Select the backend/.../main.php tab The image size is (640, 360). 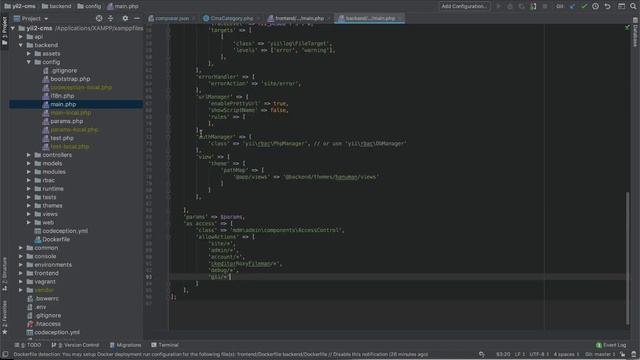[x=370, y=18]
